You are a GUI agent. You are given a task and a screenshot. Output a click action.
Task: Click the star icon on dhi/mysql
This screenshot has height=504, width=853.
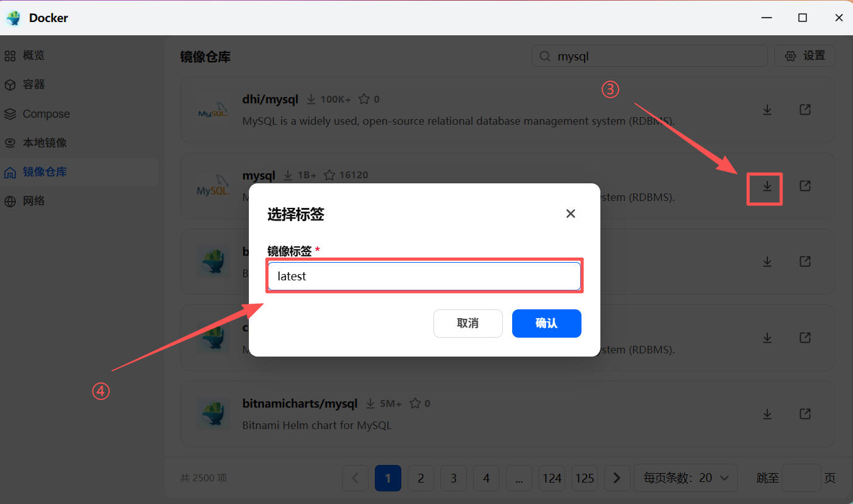click(364, 99)
